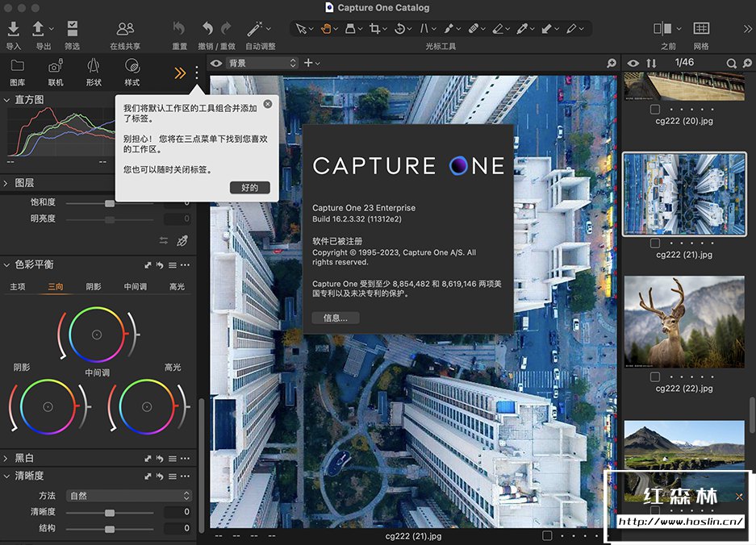Click the Export icon in toolbar
This screenshot has width=756, height=545.
39,30
